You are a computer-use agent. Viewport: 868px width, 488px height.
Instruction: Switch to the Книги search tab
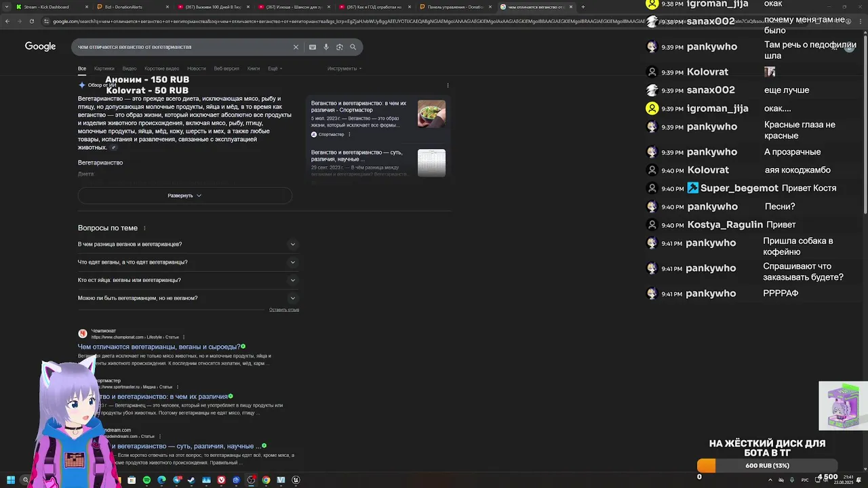pos(254,68)
